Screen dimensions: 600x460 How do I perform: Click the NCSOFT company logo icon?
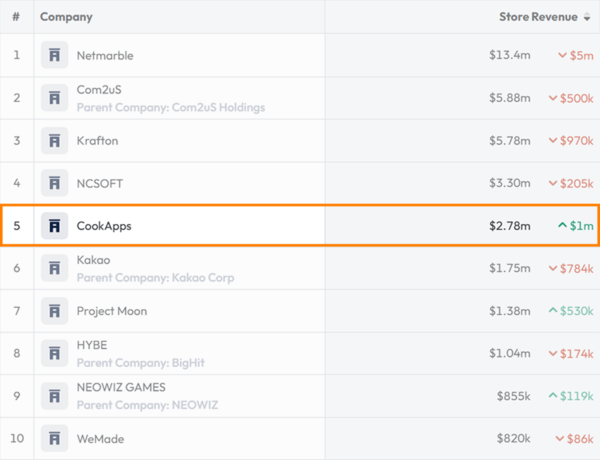click(x=55, y=183)
